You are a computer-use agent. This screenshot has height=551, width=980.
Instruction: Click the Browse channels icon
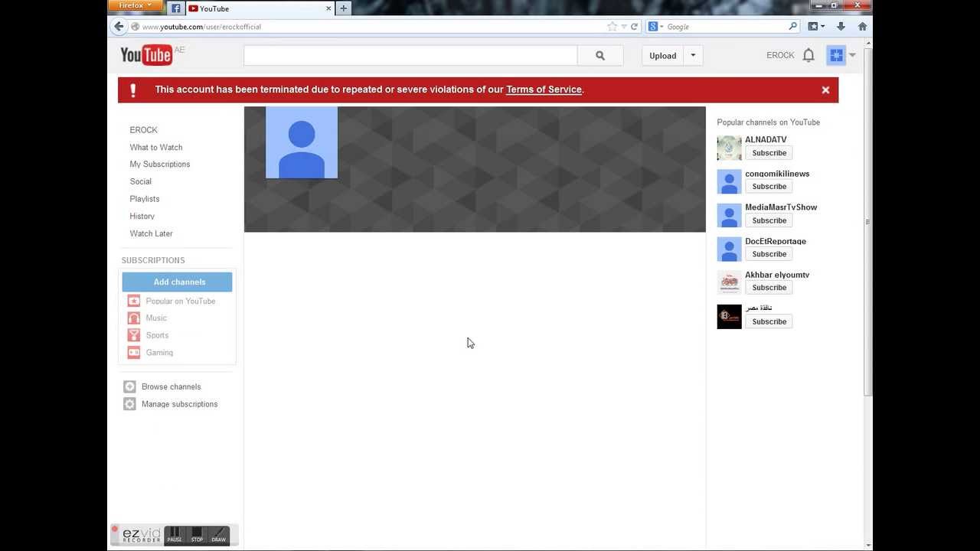coord(129,386)
